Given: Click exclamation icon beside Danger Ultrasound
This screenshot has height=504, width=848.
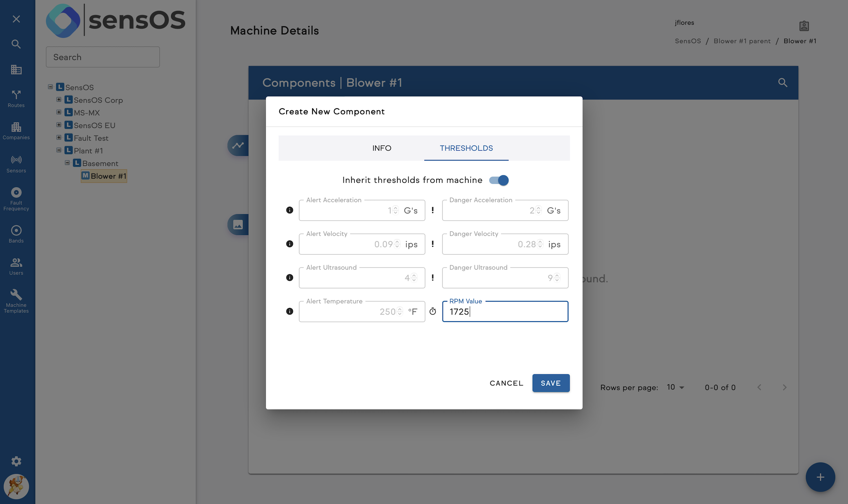Looking at the screenshot, I should point(433,278).
